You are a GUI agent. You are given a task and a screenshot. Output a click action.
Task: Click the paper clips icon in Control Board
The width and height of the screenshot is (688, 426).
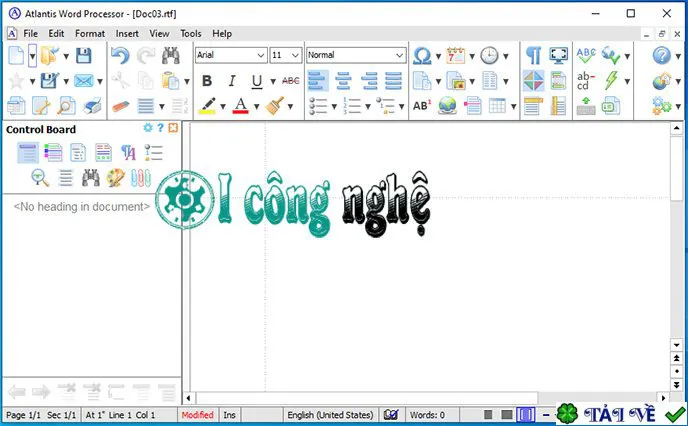click(x=141, y=178)
